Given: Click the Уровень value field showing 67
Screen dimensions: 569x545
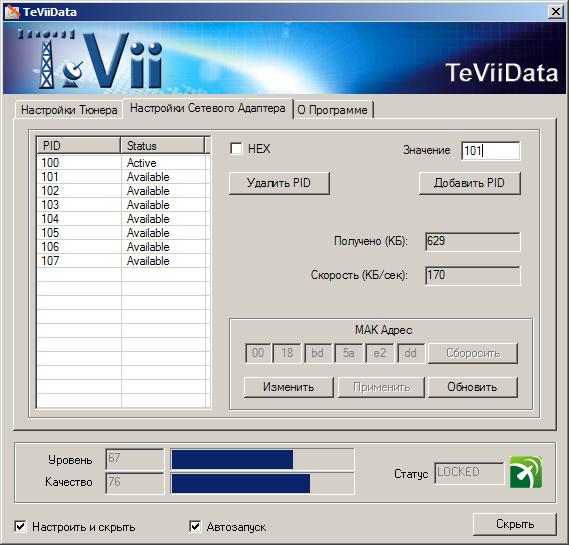Looking at the screenshot, I should (135, 459).
